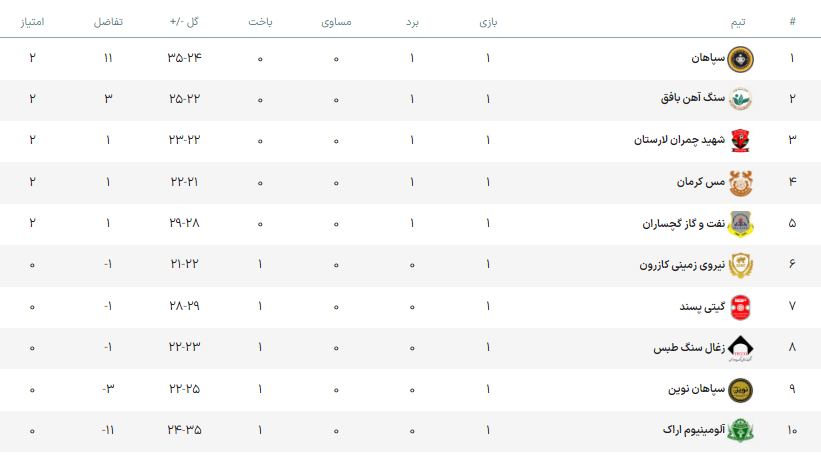Screen dimensions: 821x463
Task: Click the Niroo Zamini Kazerun logo
Action: click(x=740, y=265)
